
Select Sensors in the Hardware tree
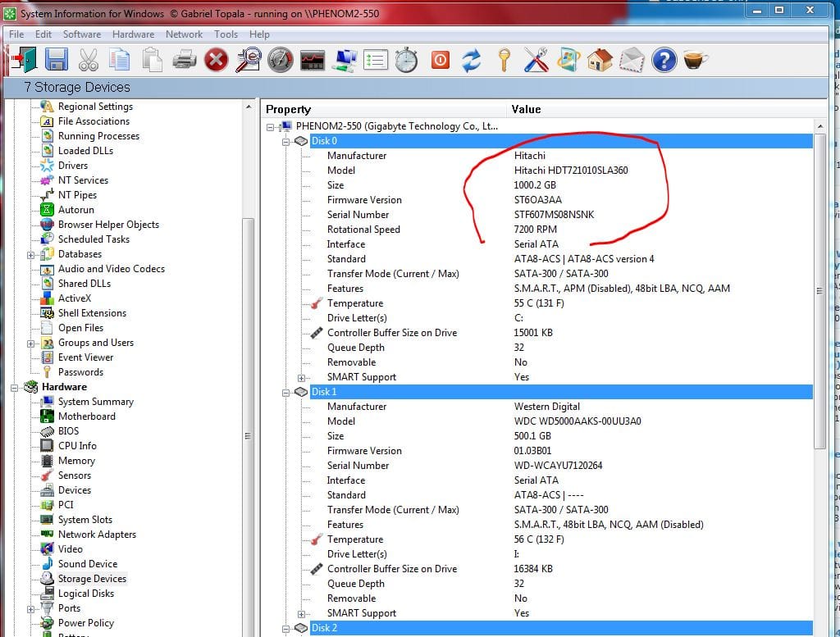coord(75,475)
